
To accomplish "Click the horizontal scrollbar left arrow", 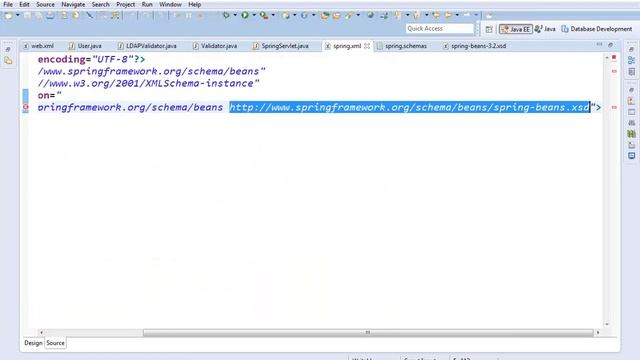I will click(41, 333).
